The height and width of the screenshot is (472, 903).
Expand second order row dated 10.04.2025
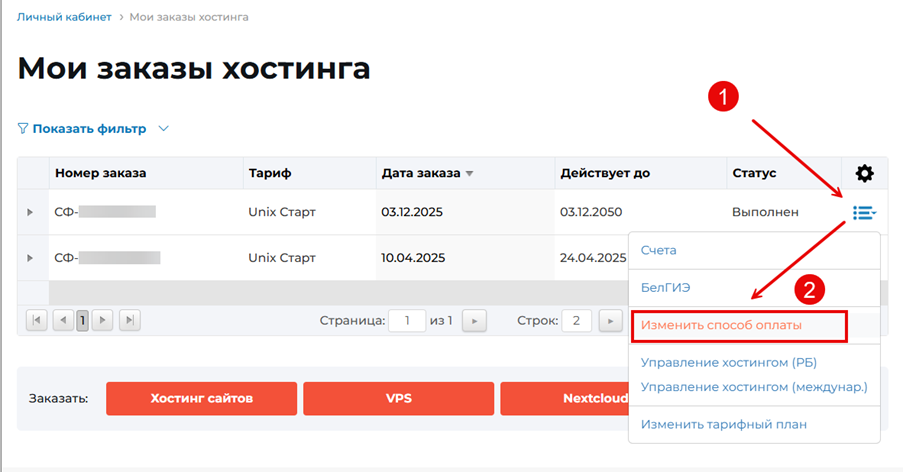tap(30, 258)
